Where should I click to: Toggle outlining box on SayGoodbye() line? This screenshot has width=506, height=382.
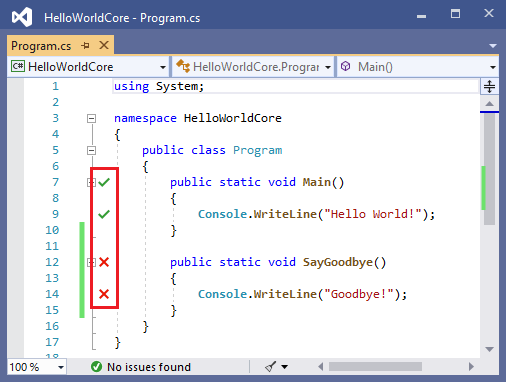click(91, 262)
